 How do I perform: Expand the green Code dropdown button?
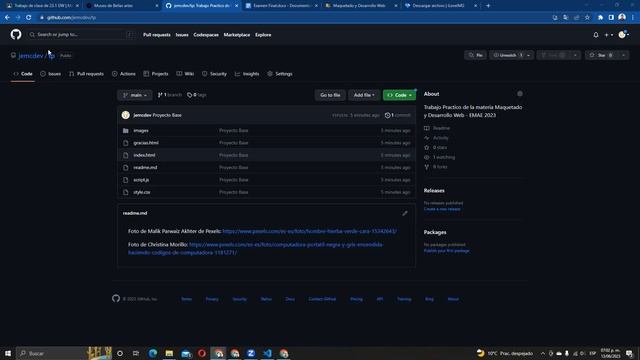(x=399, y=95)
